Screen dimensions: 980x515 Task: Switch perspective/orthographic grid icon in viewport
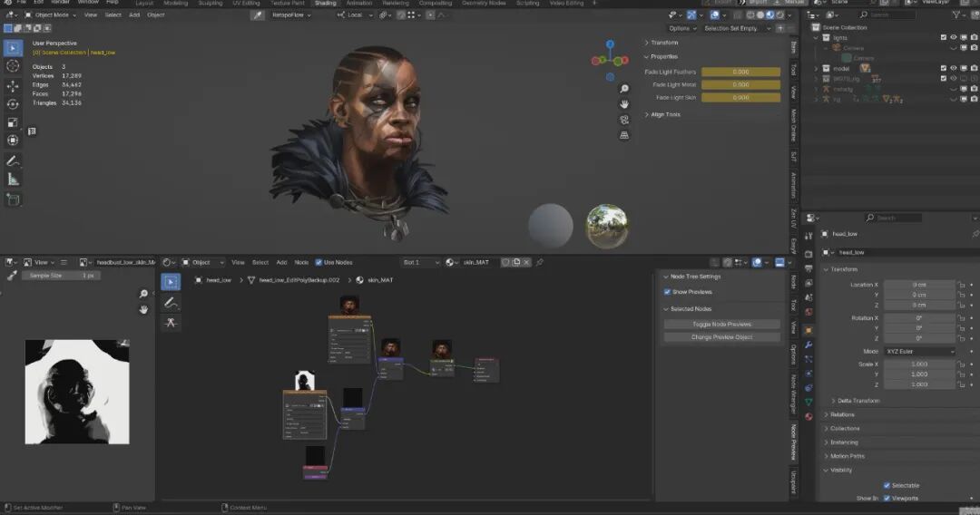[x=623, y=135]
